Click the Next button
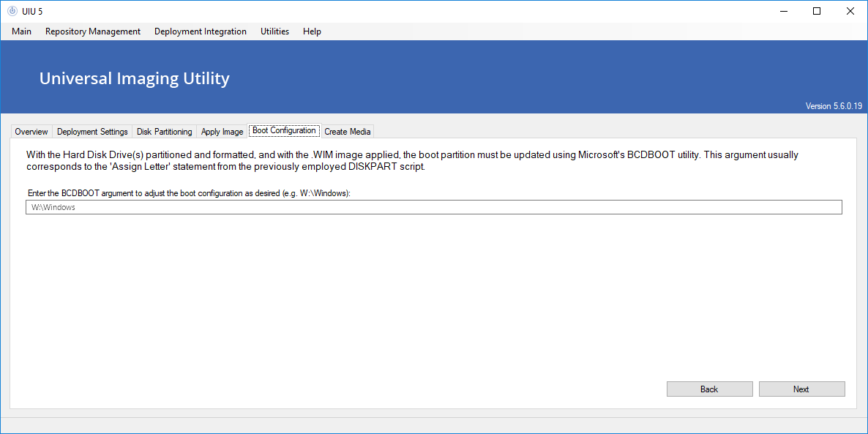 tap(801, 389)
